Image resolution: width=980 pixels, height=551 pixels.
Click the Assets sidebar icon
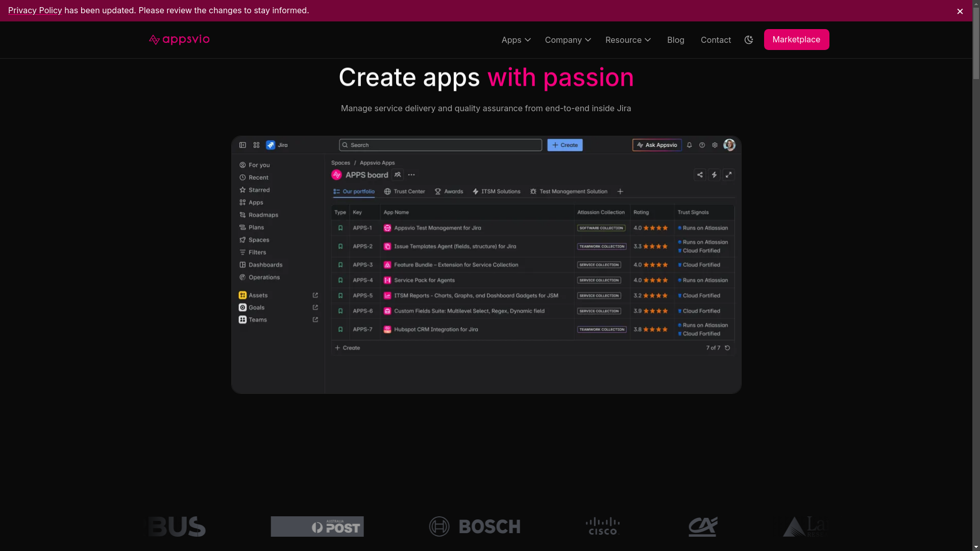[x=242, y=295]
